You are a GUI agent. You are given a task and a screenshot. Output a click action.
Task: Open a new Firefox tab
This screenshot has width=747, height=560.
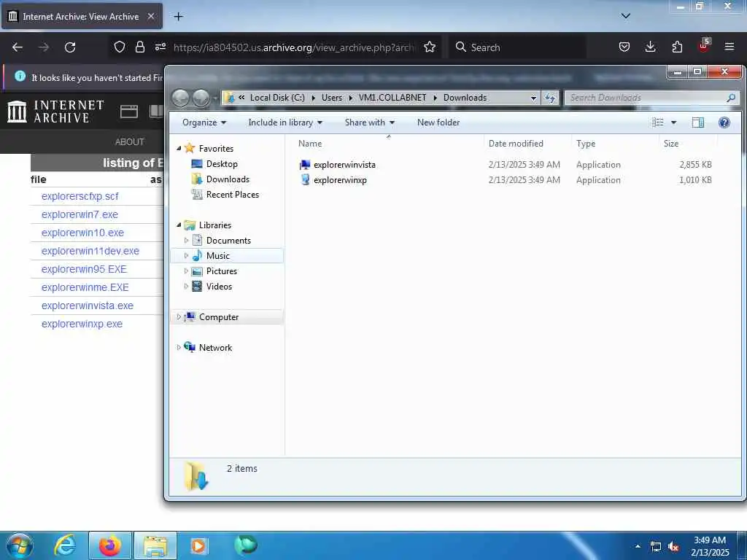(x=178, y=17)
